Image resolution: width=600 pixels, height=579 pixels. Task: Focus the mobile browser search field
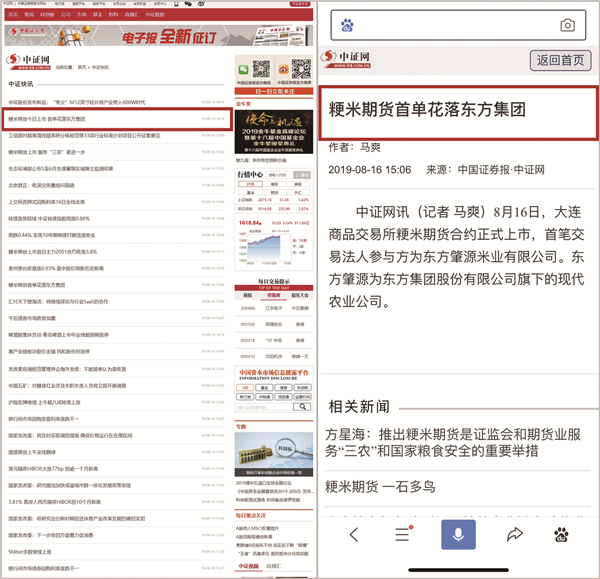[x=458, y=25]
